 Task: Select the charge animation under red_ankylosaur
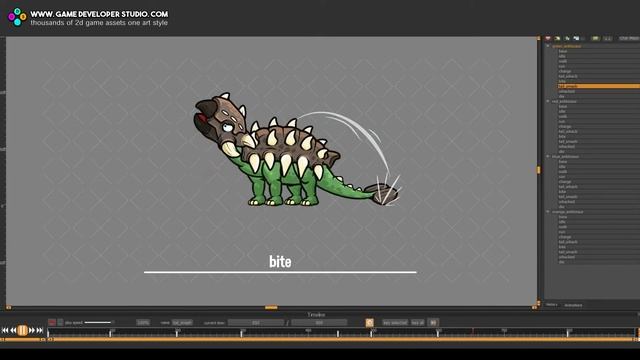pos(565,127)
